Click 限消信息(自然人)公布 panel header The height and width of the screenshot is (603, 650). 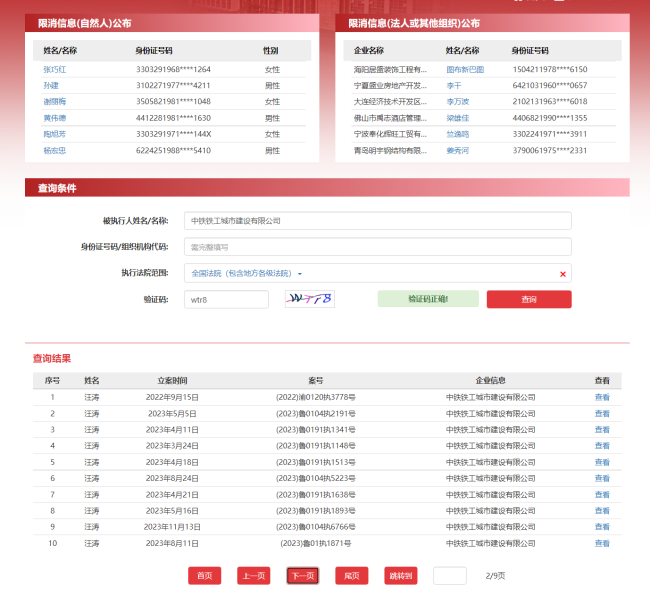point(172,23)
